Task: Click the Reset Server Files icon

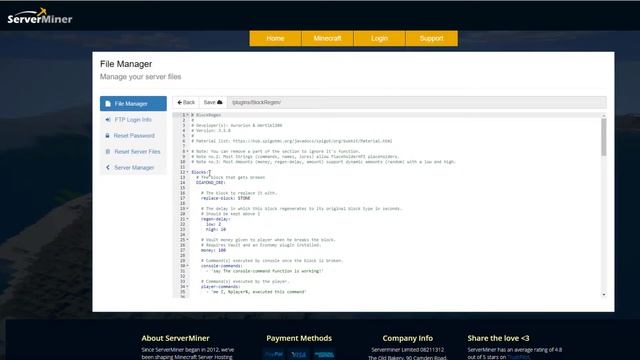Action: click(108, 151)
